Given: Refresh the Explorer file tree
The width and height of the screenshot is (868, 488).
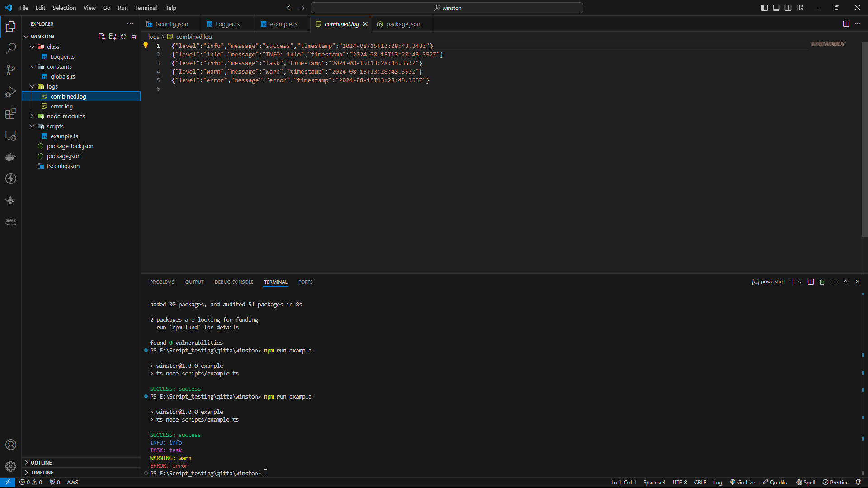Looking at the screenshot, I should (123, 37).
